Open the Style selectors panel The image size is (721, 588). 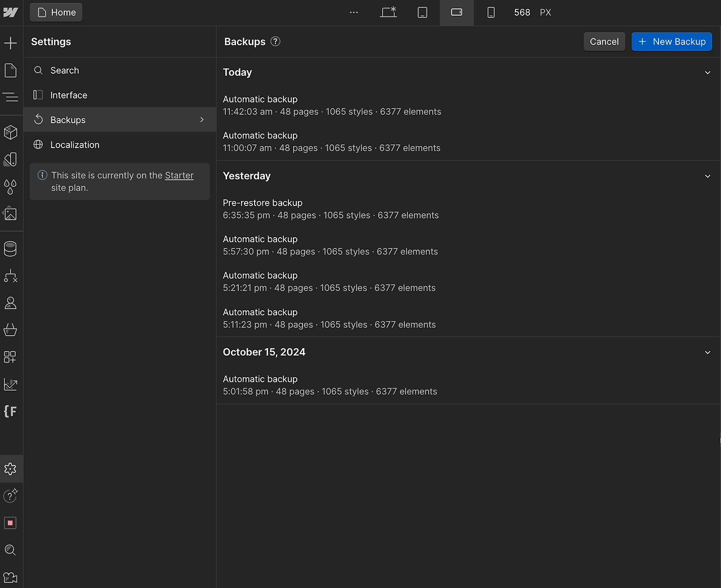pos(11,159)
